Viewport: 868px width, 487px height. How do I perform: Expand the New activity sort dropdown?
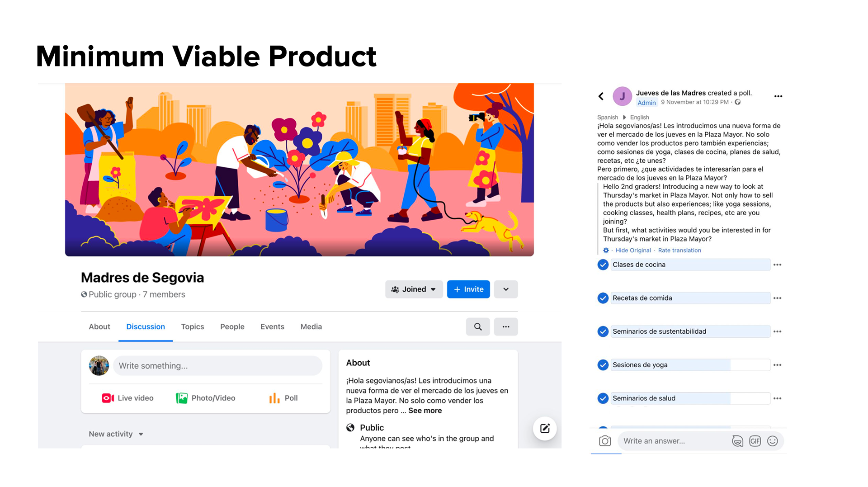tap(116, 434)
